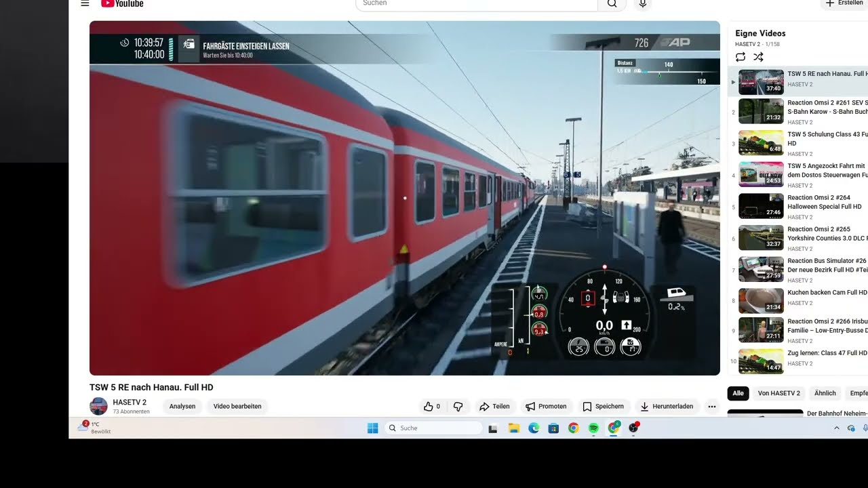Download video via Herunterladen
Image resolution: width=868 pixels, height=488 pixels.
(x=667, y=407)
